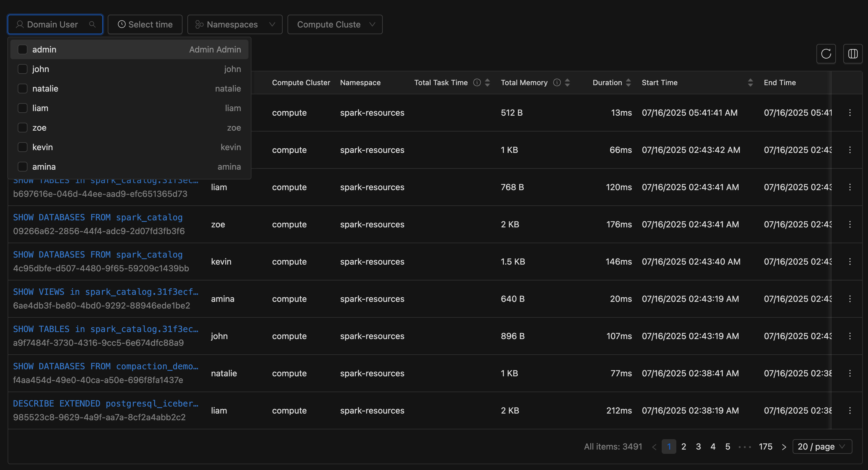Click the End Time column header

coord(780,82)
